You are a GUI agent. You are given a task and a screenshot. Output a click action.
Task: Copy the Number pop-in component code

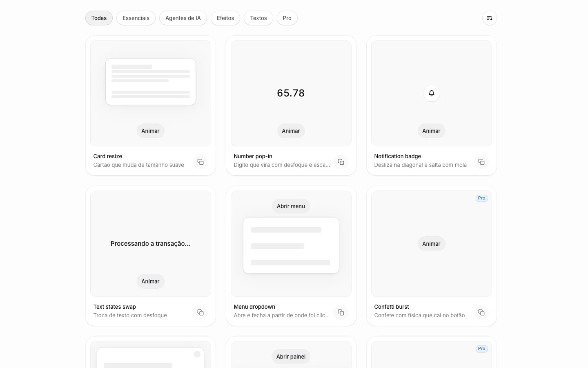[341, 162]
